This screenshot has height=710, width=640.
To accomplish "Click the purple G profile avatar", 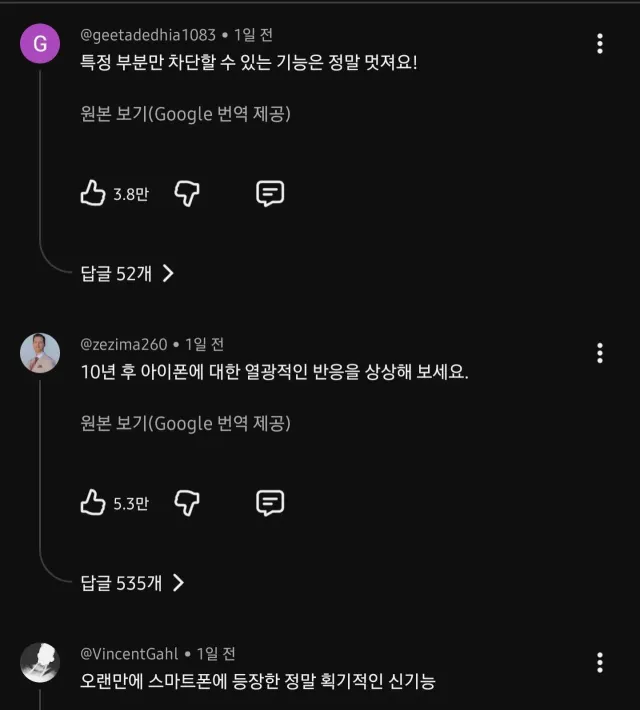I will pos(40,43).
